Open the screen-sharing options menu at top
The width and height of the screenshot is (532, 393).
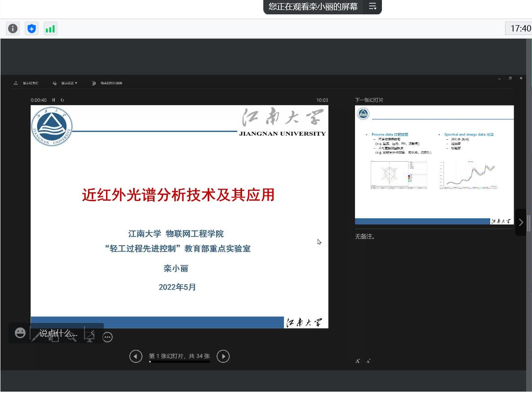(372, 6)
